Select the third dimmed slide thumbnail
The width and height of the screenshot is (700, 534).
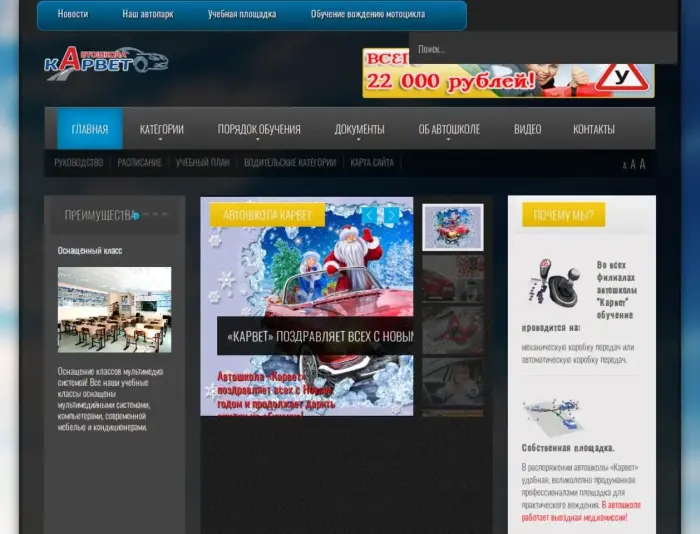point(453,330)
